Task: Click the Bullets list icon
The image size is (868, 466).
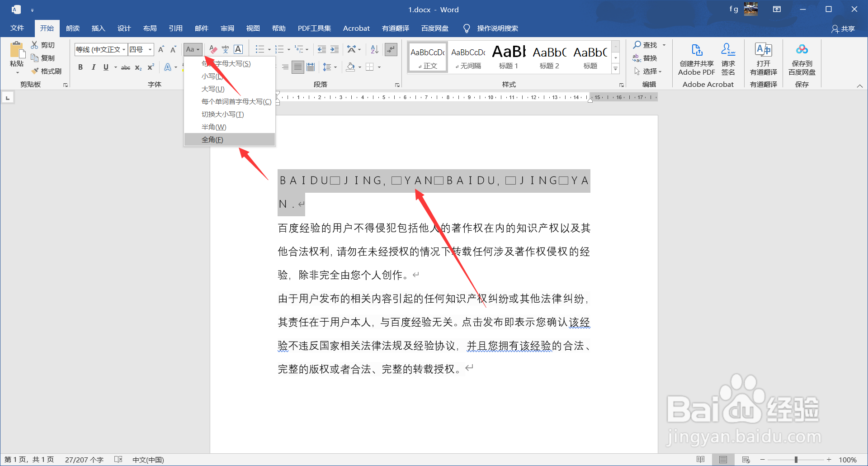Action: coord(259,49)
